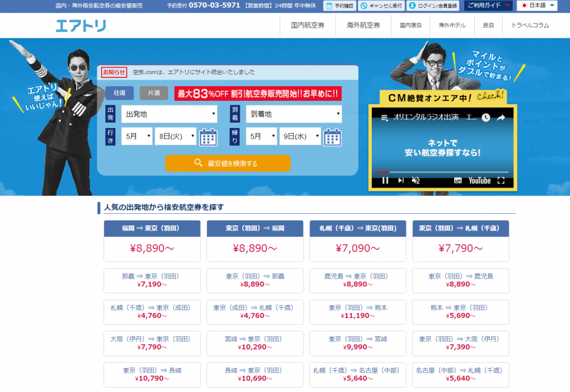Image resolution: width=570 pixels, height=392 pixels.
Task: Go to トラベルコラム tab
Action: pos(530,26)
